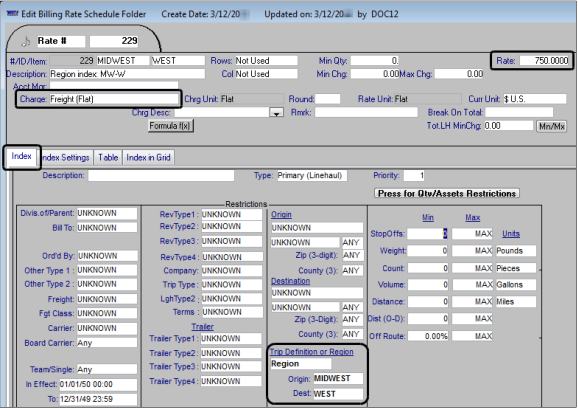Click the Board Carrier Any field
Viewport: 578px width, 408px height.
[107, 343]
